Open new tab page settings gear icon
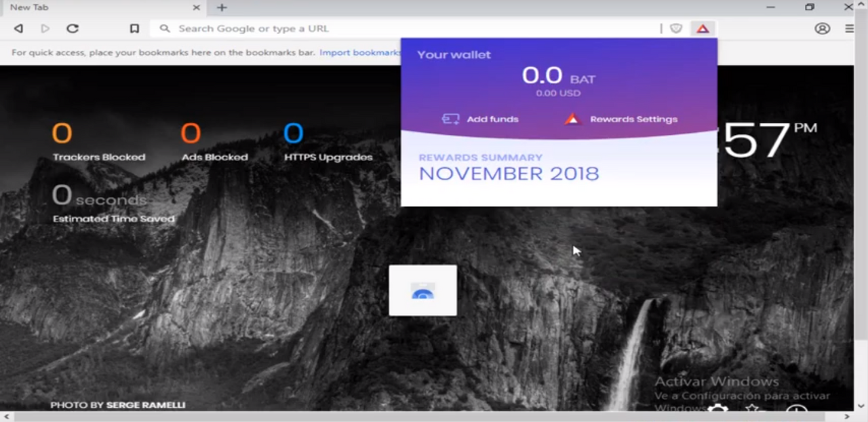Viewport: 868px width, 422px height. pos(717,409)
